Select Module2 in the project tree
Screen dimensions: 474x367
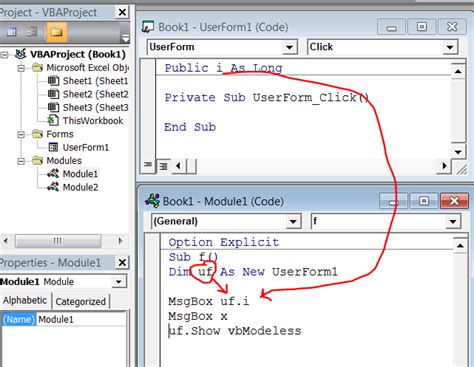pos(80,187)
